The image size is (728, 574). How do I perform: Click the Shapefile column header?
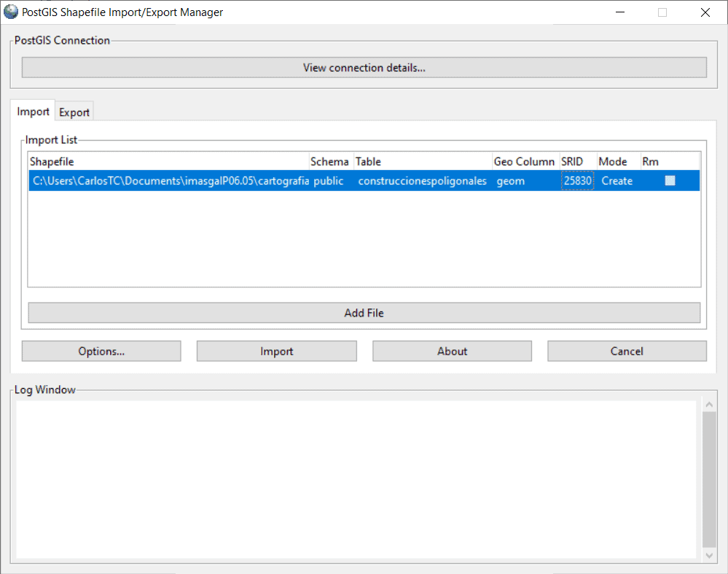pyautogui.click(x=168, y=162)
